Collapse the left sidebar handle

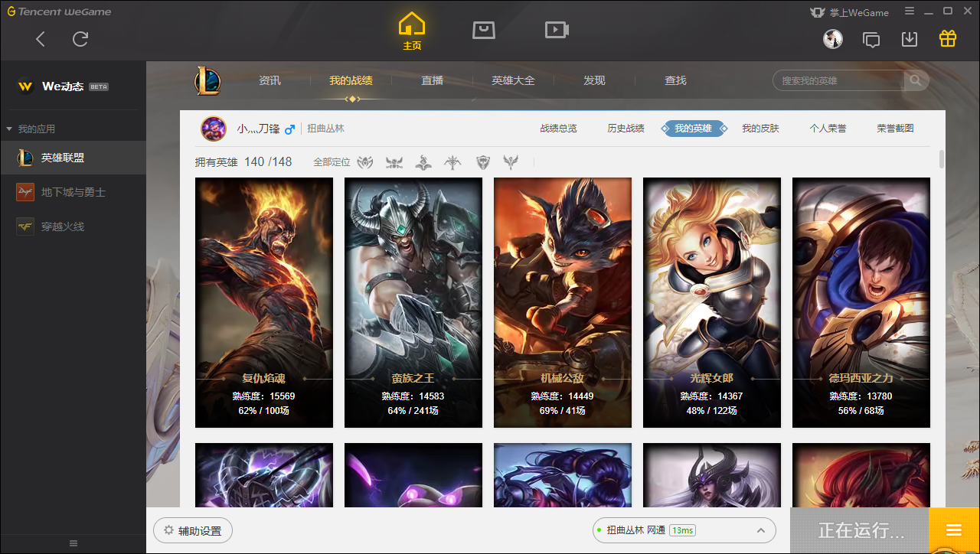73,543
